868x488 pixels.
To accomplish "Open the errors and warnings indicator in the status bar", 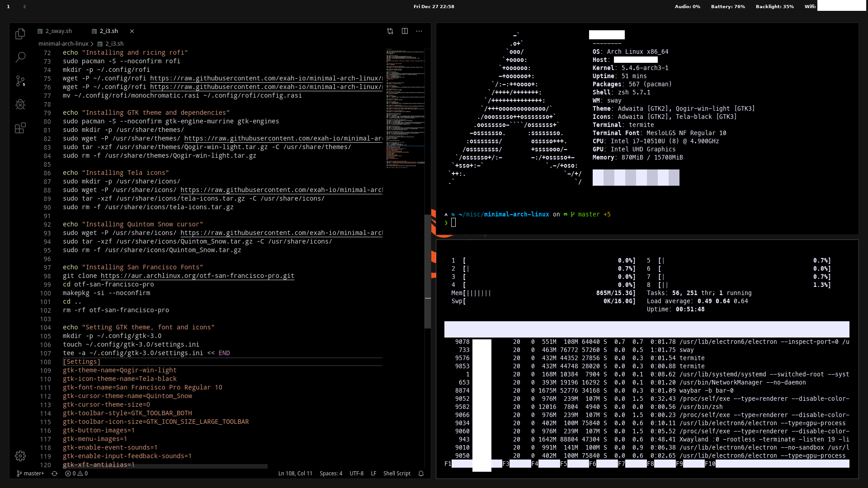I will tap(76, 474).
